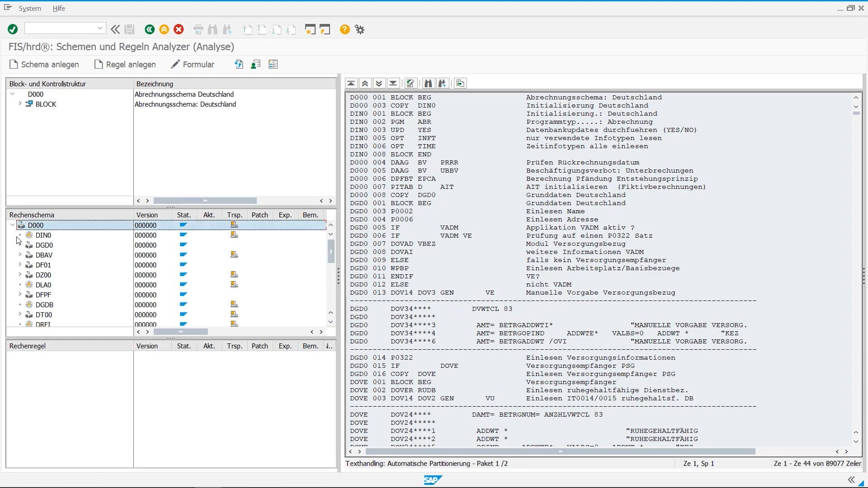Screen dimensions: 868x488
Task: Go back with the green Back icon
Action: (150, 29)
